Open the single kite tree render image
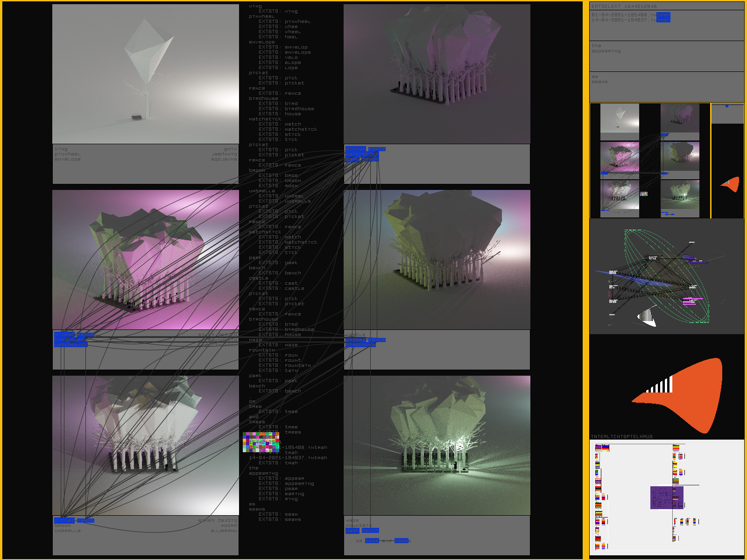Viewport: 747px width, 560px height. [x=146, y=74]
